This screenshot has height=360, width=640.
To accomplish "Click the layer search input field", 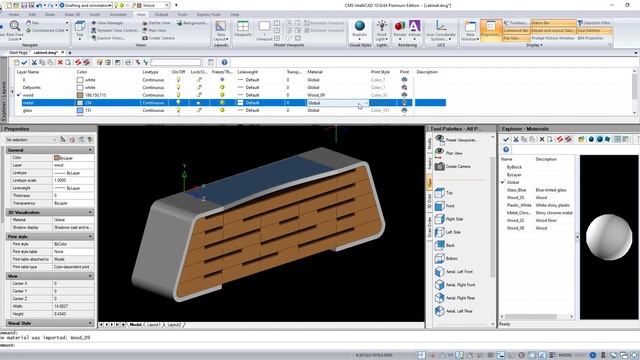I will pos(176,62).
